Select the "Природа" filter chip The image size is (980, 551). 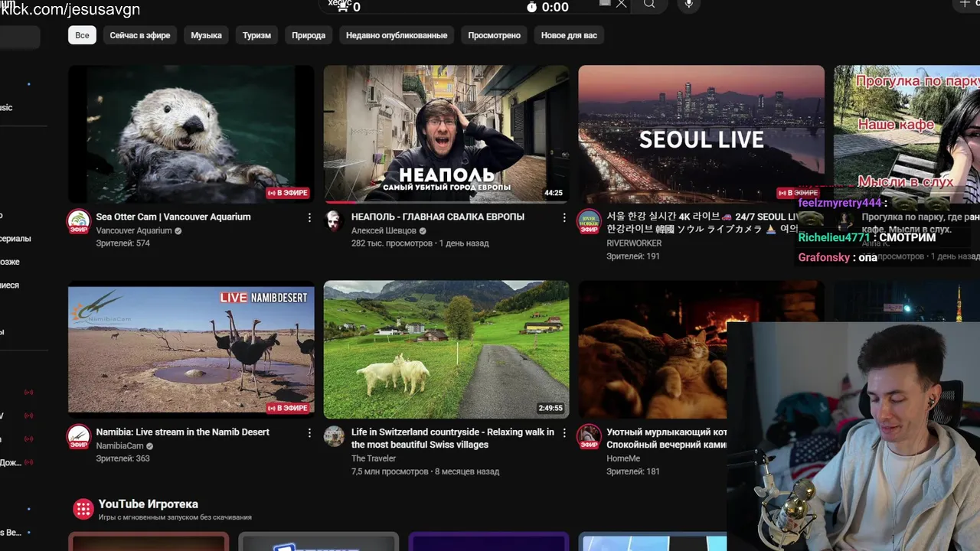tap(309, 35)
